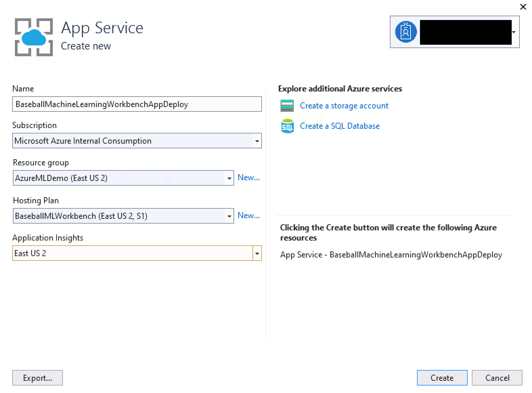
Task: Click New link beside Resource group
Action: [249, 178]
